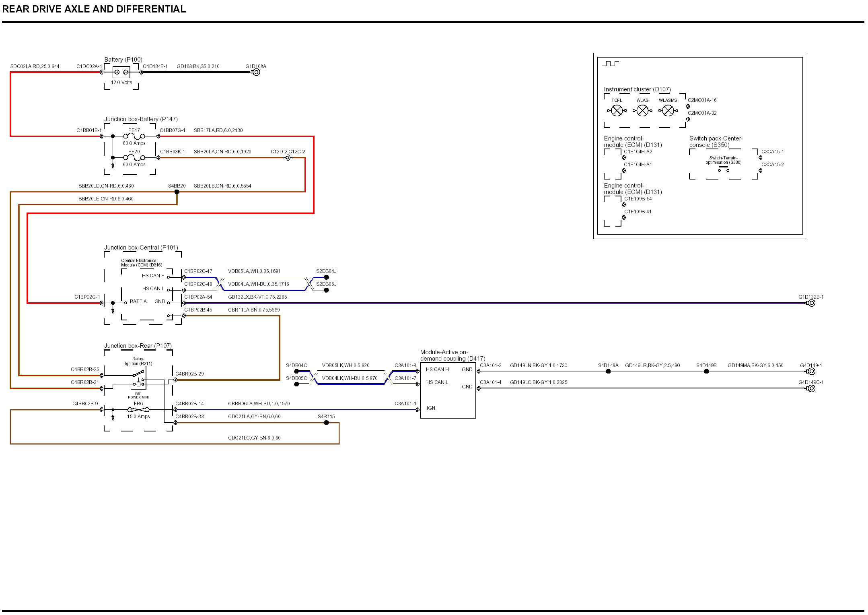Click the G1D132B-1 ground terminal symbol

[811, 303]
